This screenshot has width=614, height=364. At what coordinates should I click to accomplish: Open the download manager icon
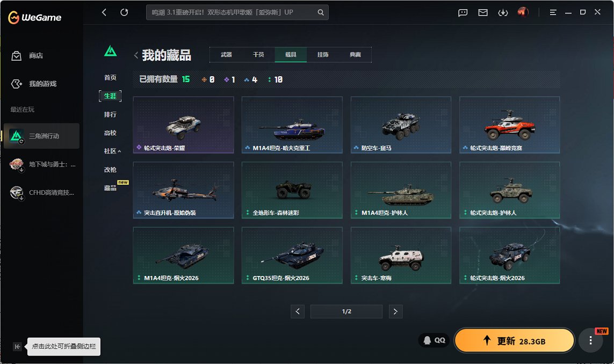(503, 12)
